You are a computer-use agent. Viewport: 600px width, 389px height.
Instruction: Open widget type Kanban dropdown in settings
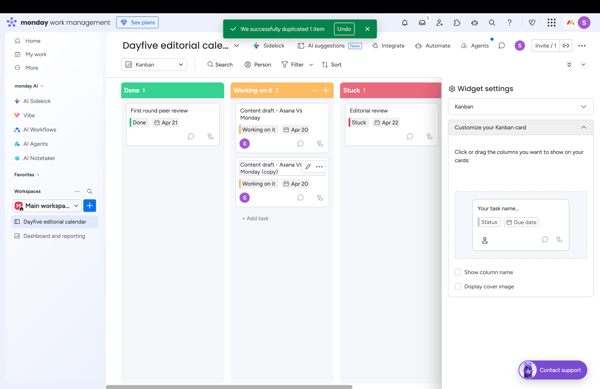[520, 107]
